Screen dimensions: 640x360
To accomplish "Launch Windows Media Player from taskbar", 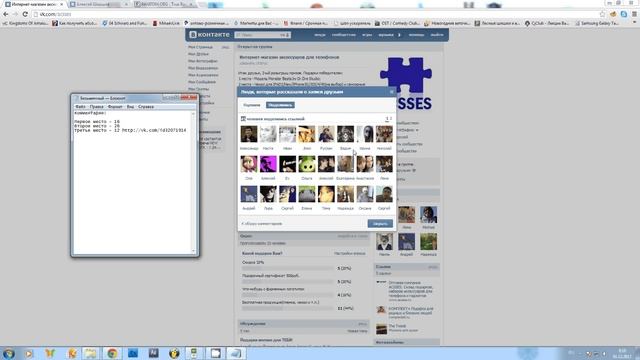I will [x=29, y=353].
